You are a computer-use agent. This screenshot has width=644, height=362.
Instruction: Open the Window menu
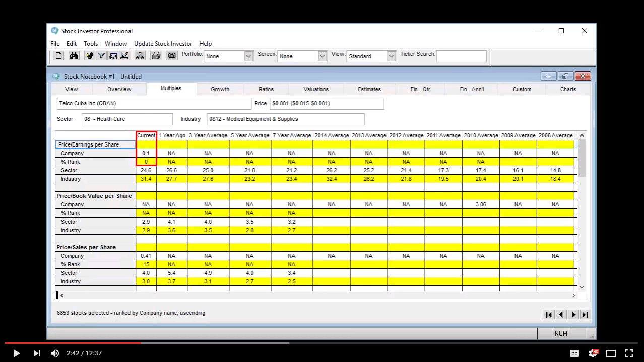(116, 44)
